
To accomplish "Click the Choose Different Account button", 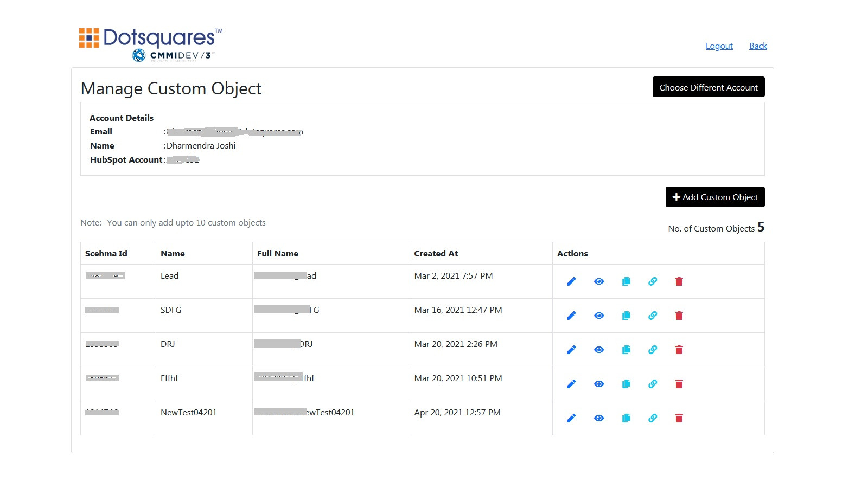I will point(708,87).
